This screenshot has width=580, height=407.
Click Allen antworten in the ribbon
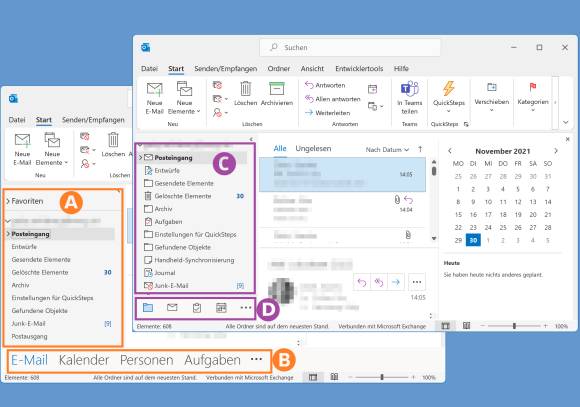click(332, 99)
